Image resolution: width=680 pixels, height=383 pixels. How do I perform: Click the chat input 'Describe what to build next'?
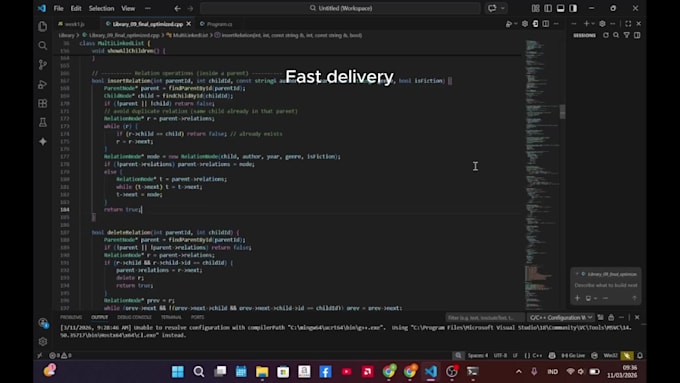click(x=606, y=285)
